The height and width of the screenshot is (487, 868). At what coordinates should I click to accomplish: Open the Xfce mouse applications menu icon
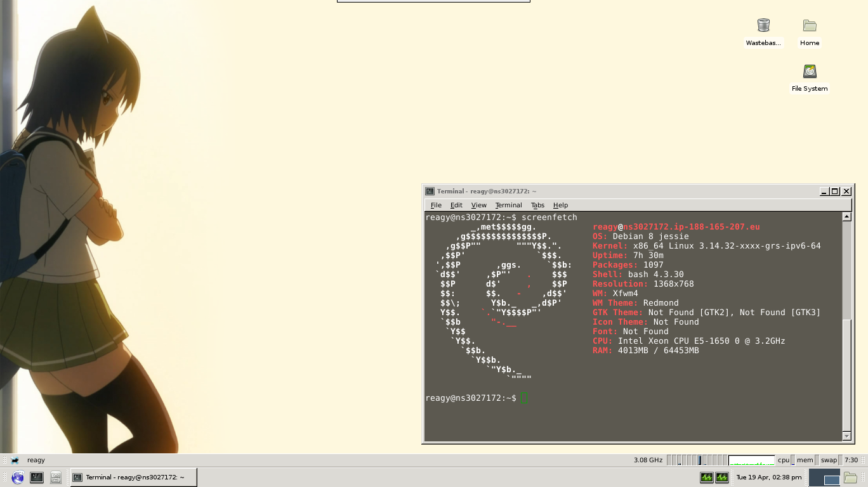[x=15, y=460]
